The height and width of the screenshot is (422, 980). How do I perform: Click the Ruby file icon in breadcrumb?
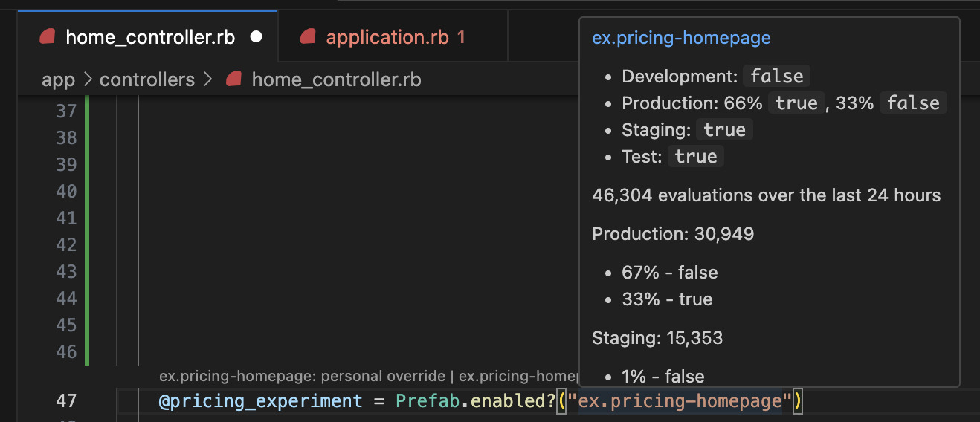[234, 79]
